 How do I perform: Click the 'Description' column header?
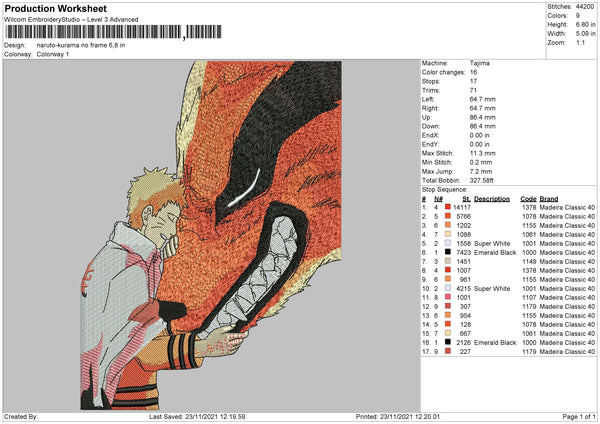point(492,199)
